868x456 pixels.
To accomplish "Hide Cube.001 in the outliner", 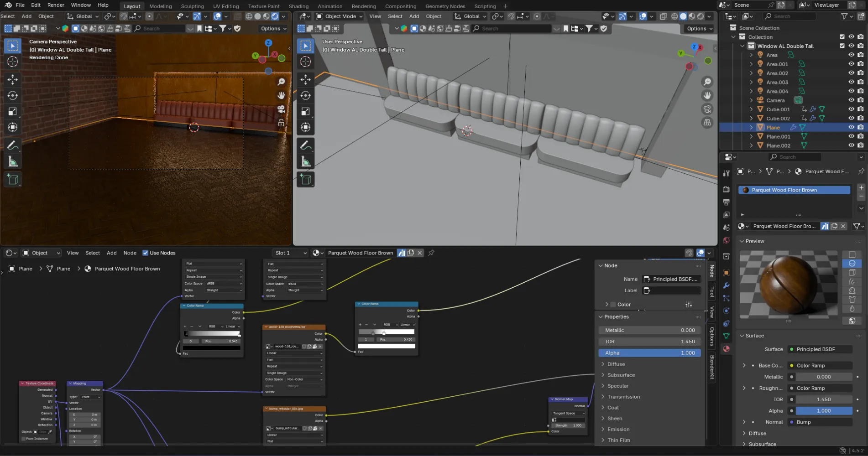I will click(851, 109).
